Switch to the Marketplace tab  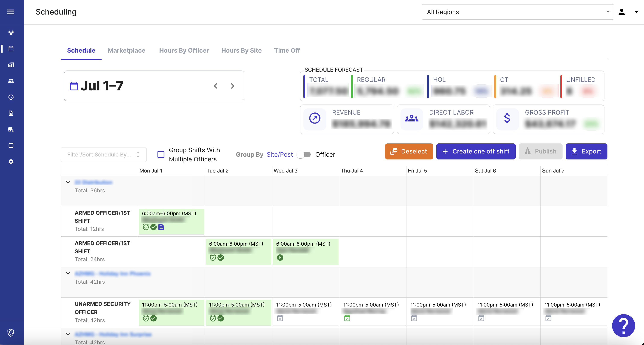tap(127, 50)
